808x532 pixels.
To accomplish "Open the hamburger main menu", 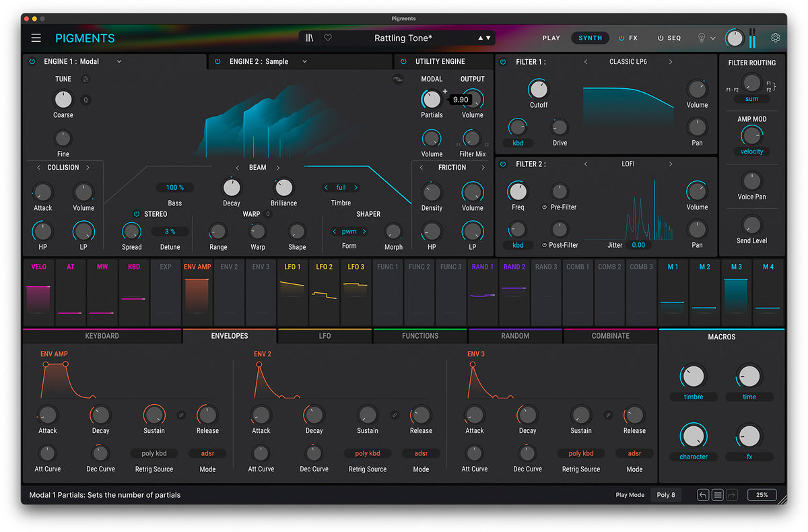I will (36, 38).
